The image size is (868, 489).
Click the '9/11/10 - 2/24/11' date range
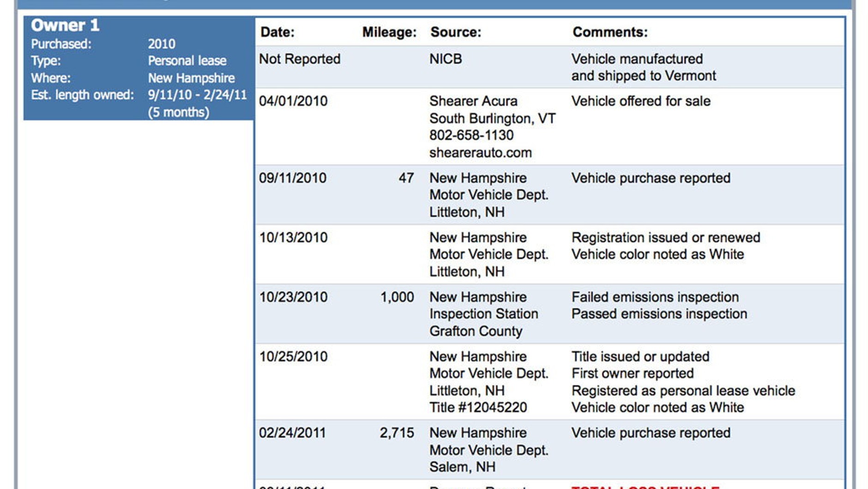(198, 95)
